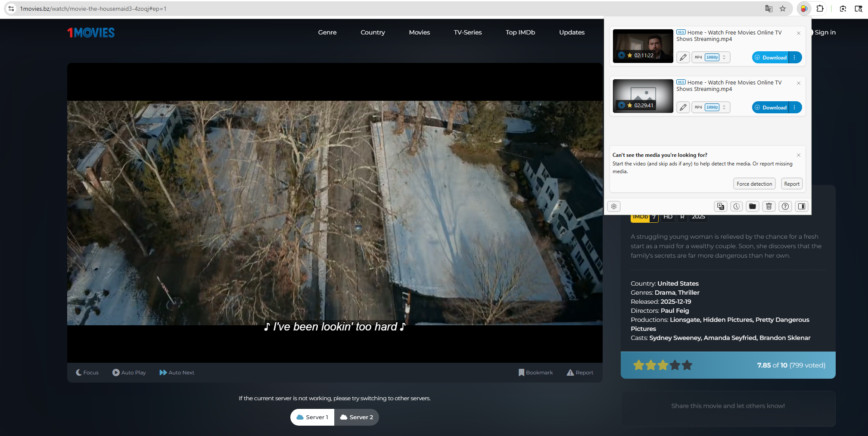Image resolution: width=868 pixels, height=436 pixels.
Task: Open the help question mark icon in the popup
Action: pyautogui.click(x=785, y=206)
